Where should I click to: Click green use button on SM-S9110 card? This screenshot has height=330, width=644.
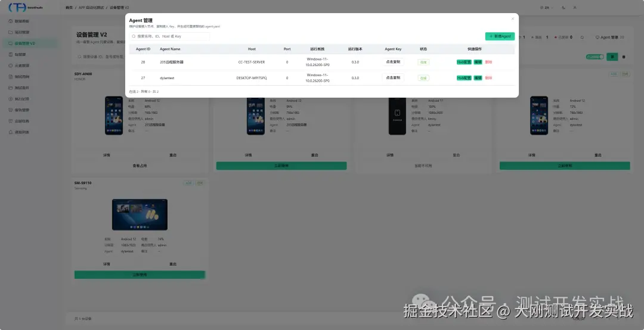coord(140,275)
